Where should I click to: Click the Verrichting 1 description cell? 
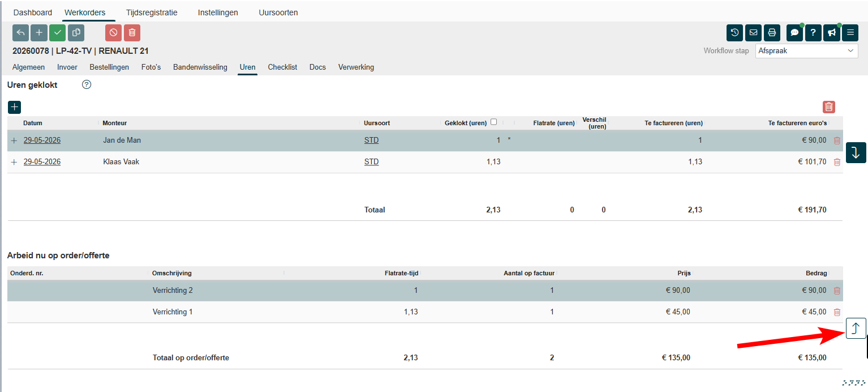pos(173,312)
